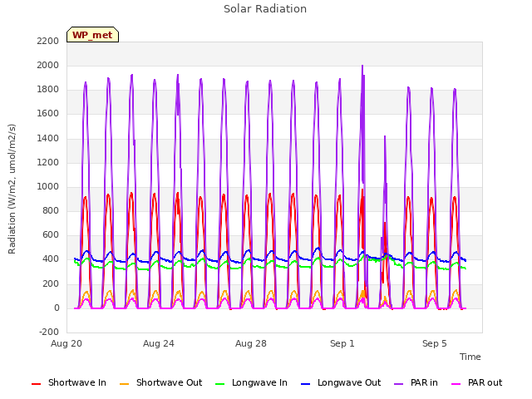532x399 pixels.
Task: Toggle the PAR out legend entry
Action: 476,382
